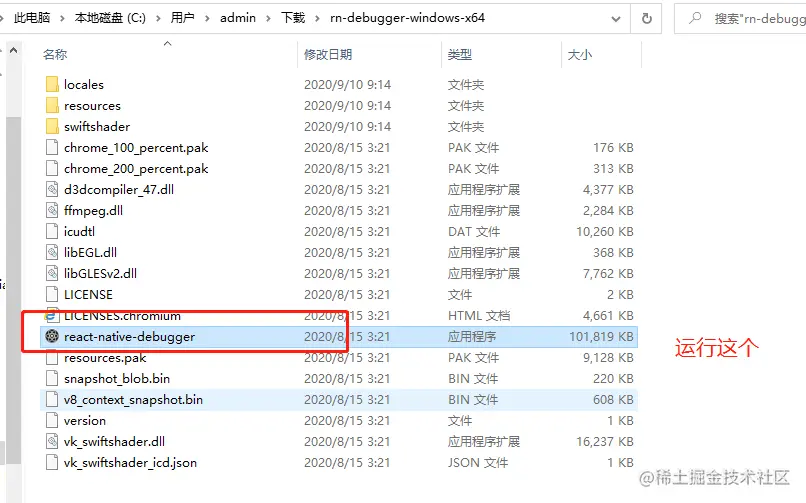
Task: Select snapshot_blob.bin file name
Action: coord(117,379)
